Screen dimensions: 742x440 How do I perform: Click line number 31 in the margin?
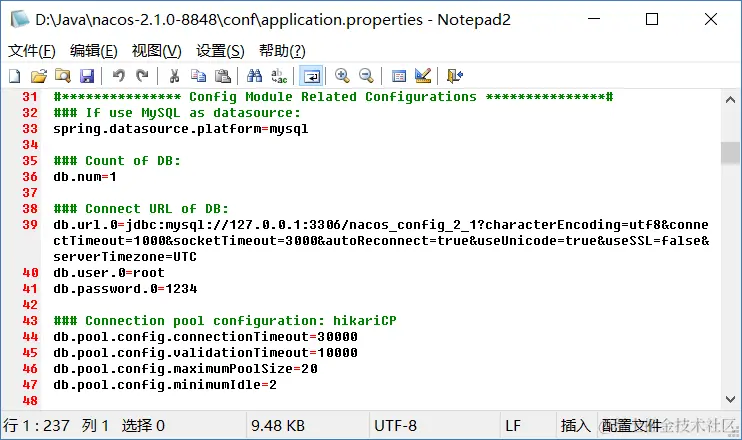(x=30, y=97)
